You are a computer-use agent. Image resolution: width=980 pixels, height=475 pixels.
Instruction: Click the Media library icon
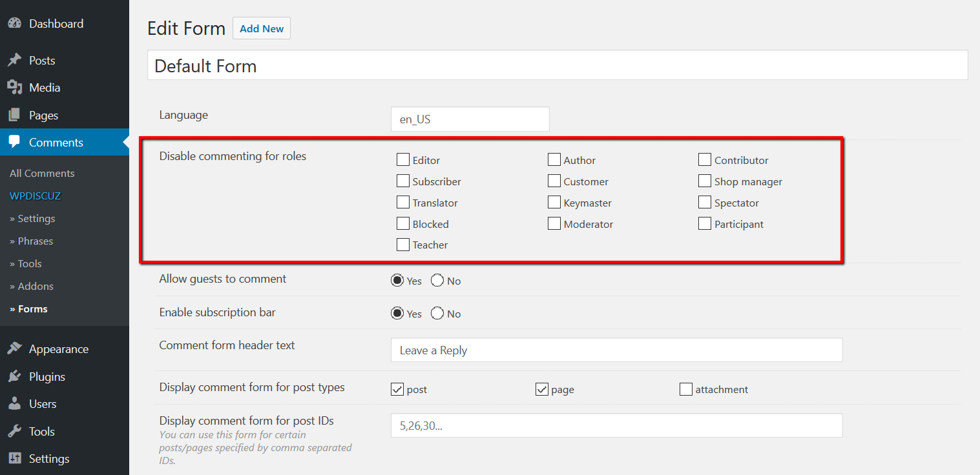click(14, 88)
